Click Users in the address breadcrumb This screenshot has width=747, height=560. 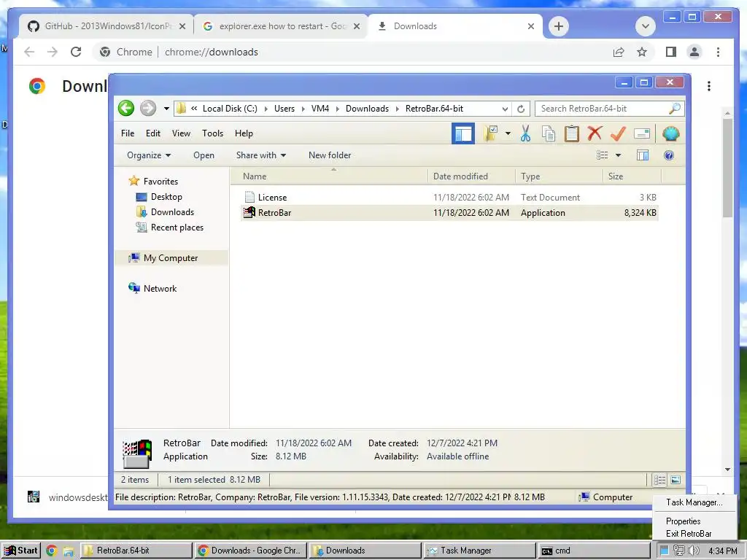[285, 109]
